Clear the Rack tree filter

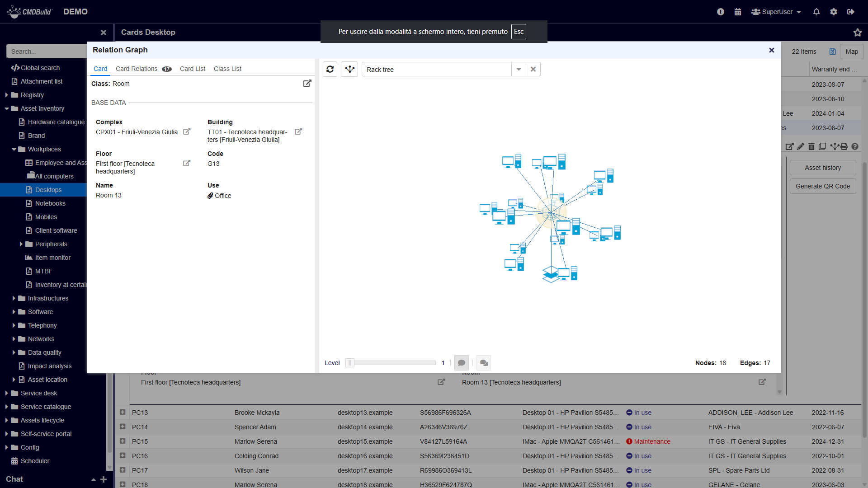tap(533, 69)
